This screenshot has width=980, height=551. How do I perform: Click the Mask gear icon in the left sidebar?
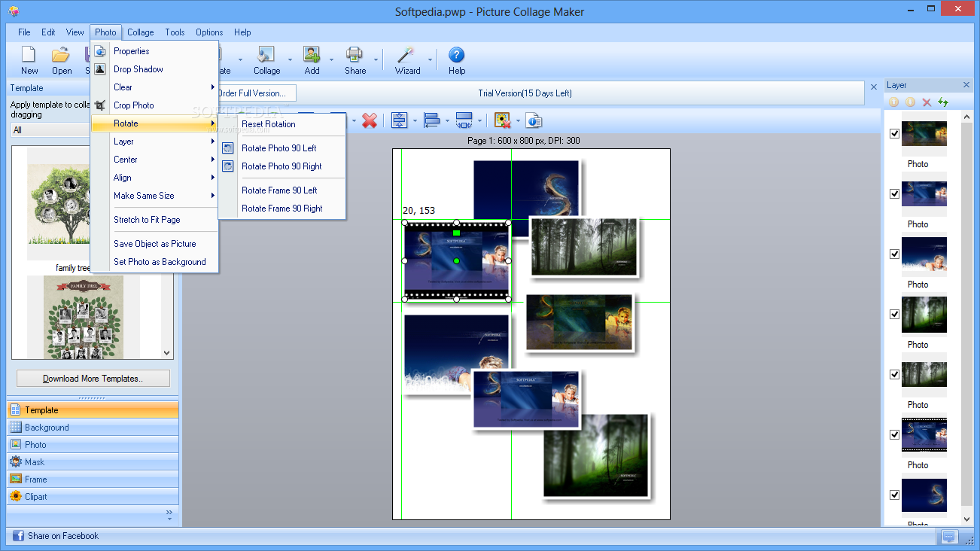pos(16,462)
